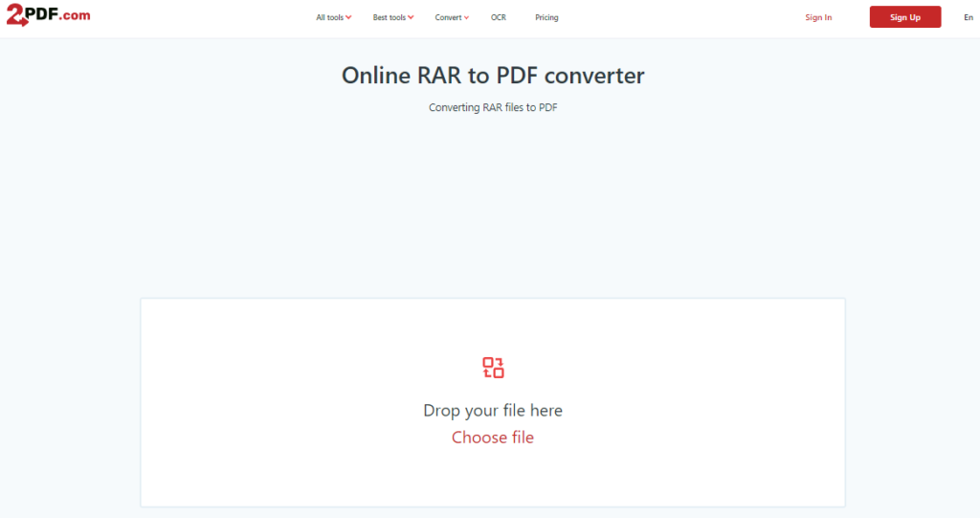Click the '.com' text of the logo
The width and height of the screenshot is (980, 518).
point(75,15)
